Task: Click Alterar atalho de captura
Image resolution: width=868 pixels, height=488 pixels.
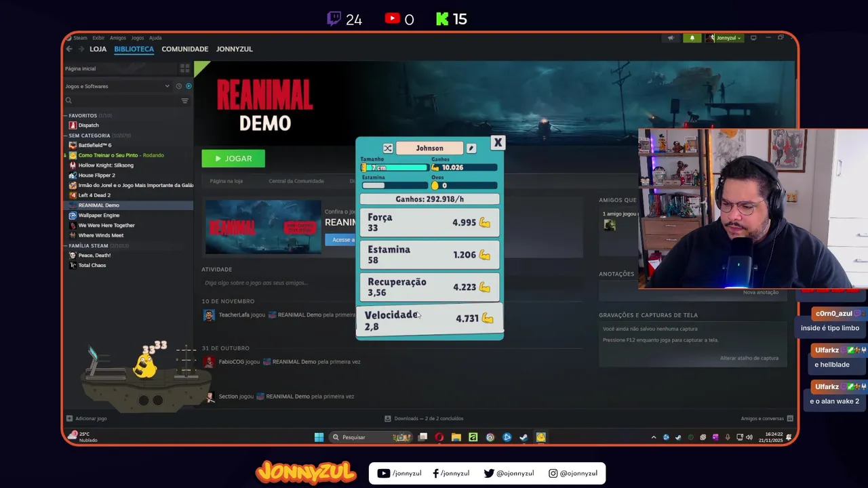Action: [749, 358]
